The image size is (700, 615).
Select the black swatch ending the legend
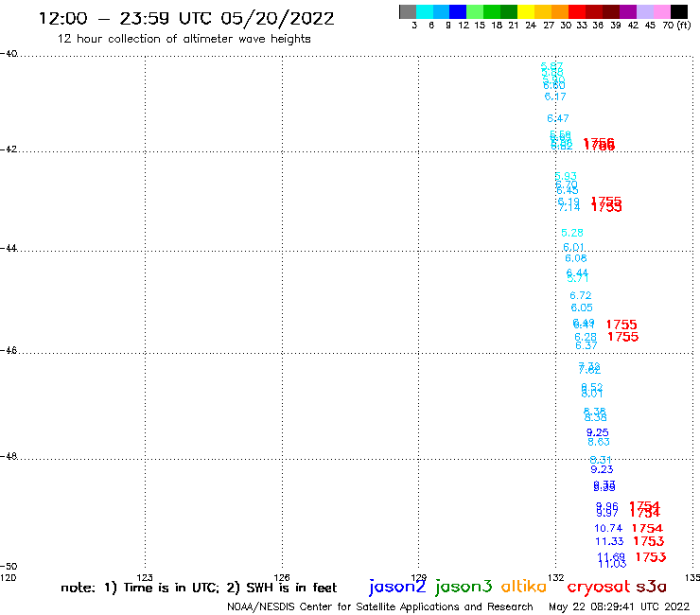click(x=679, y=11)
